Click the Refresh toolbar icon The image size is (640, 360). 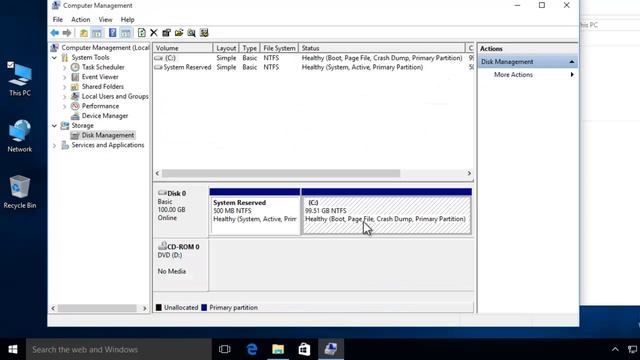click(142, 33)
